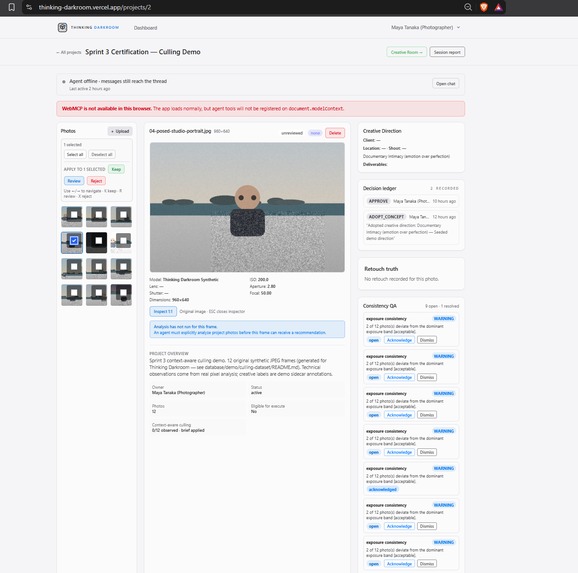
Task: Click the Thinking Darkroom logo icon
Action: click(x=62, y=27)
